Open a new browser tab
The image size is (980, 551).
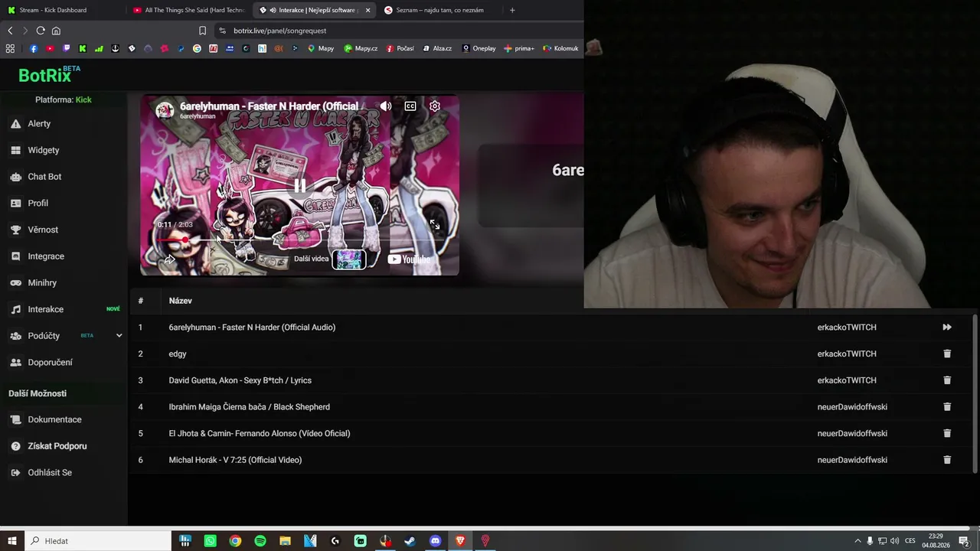pyautogui.click(x=512, y=10)
